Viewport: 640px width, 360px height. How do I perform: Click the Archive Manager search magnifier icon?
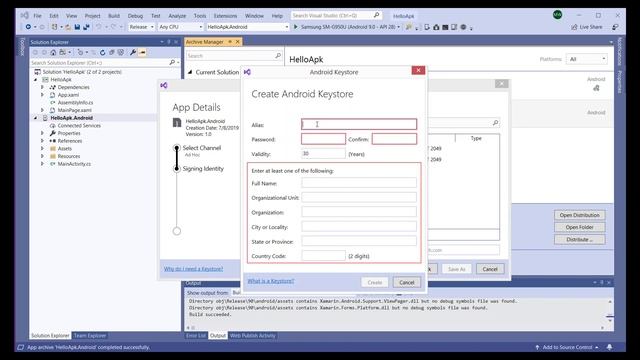tap(278, 56)
